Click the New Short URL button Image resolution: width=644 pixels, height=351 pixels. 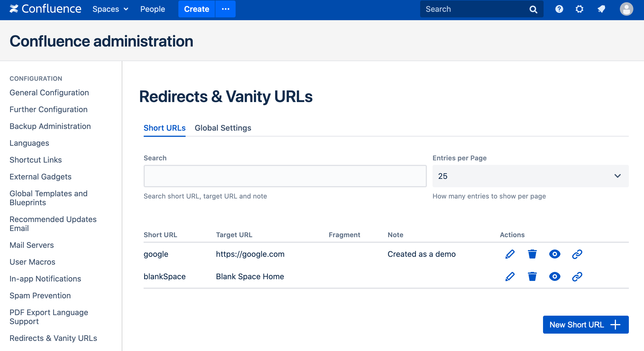pos(585,325)
